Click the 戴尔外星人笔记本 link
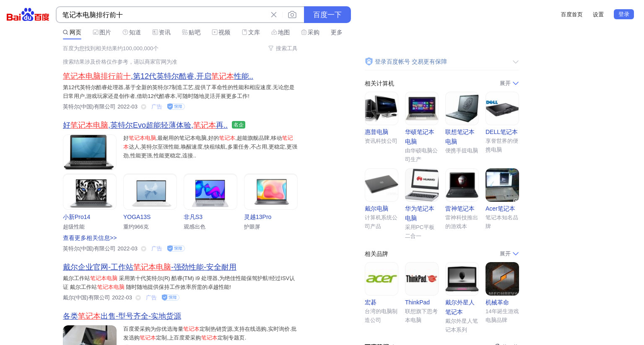 pos(460,307)
